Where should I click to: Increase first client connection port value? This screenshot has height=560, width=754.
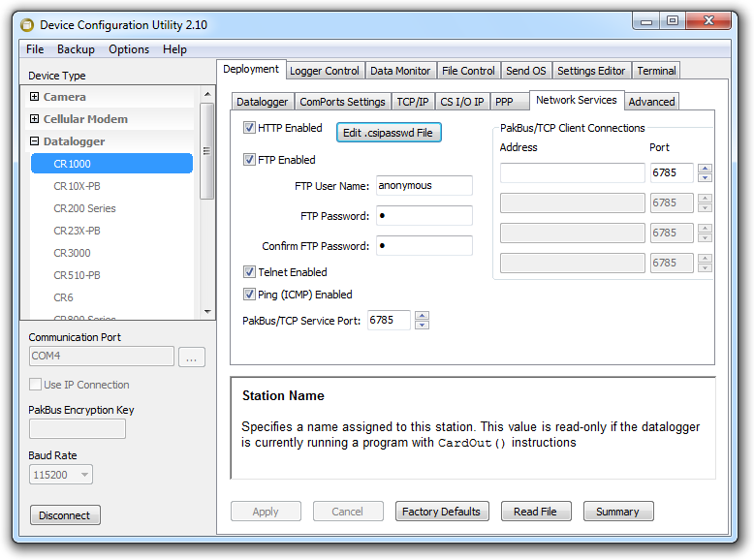(705, 168)
